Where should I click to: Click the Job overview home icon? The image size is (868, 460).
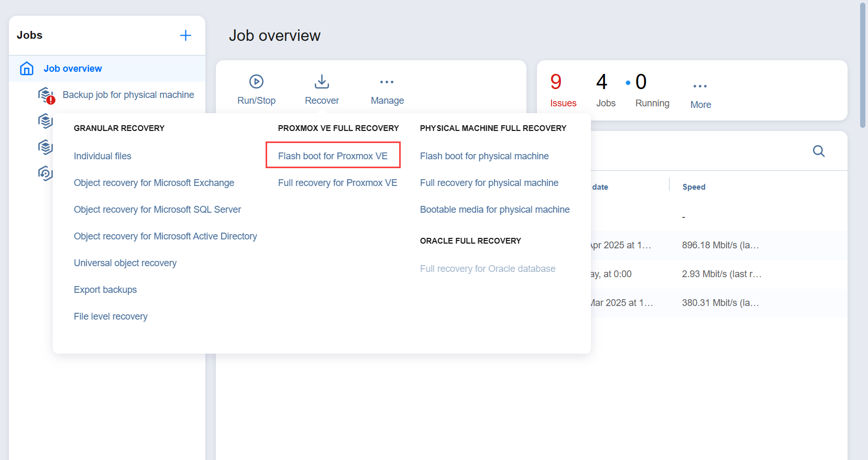(x=27, y=69)
